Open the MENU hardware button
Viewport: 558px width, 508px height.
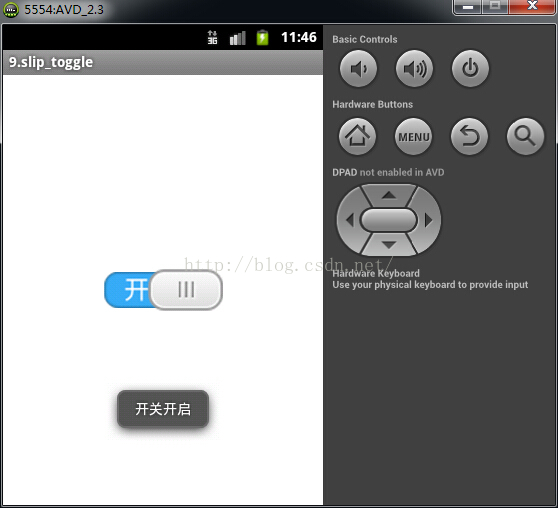coord(414,136)
